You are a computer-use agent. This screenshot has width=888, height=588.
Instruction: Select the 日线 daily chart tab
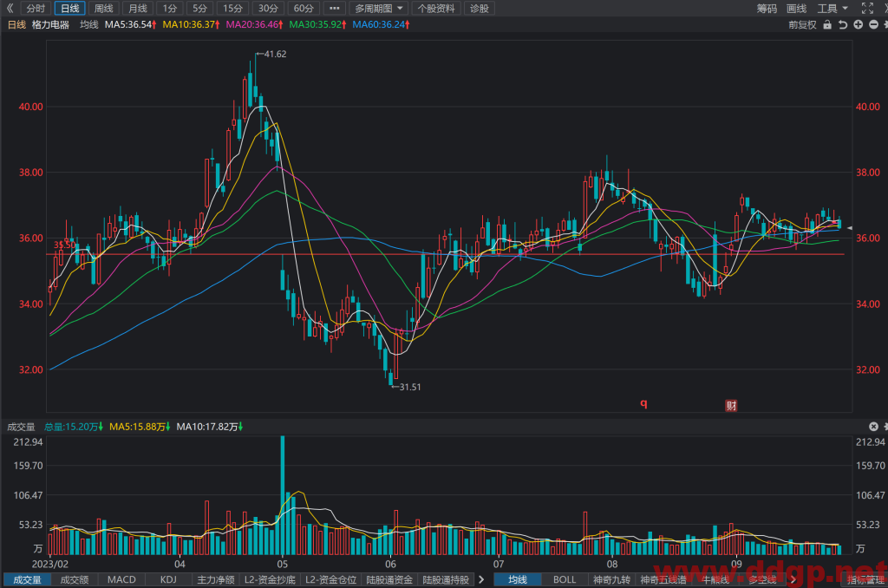coord(69,9)
